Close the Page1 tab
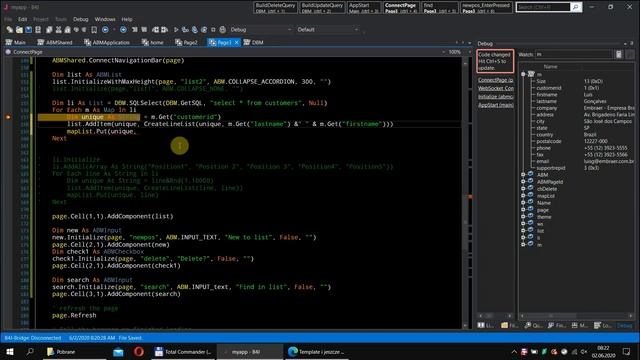This screenshot has width=640, height=360. 237,42
